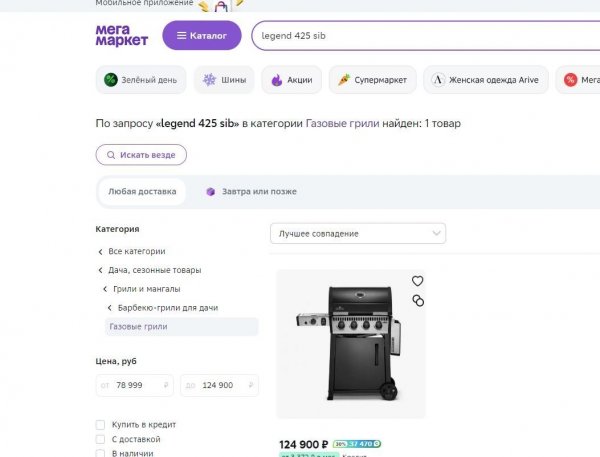Add the grill to favorites with heart icon
The height and width of the screenshot is (457, 600).
[x=418, y=281]
